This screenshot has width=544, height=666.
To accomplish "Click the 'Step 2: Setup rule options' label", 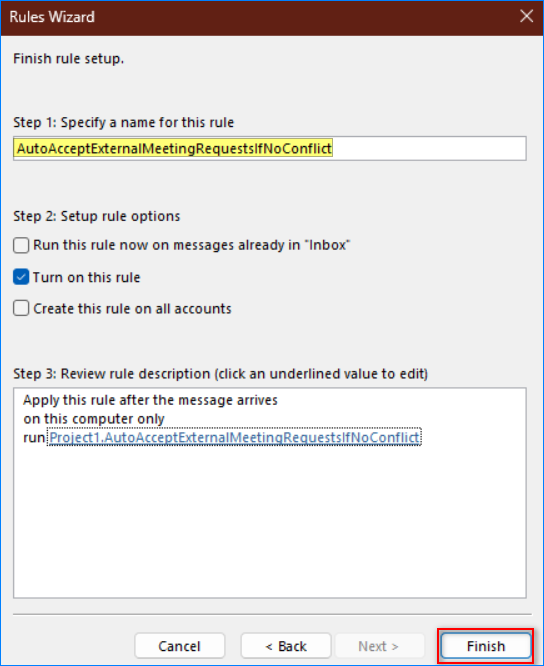I will click(x=97, y=216).
